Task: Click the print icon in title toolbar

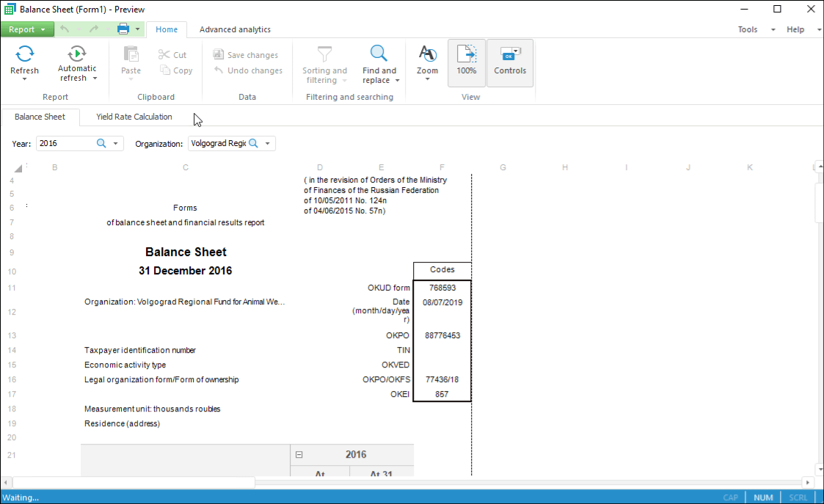Action: coord(123,29)
